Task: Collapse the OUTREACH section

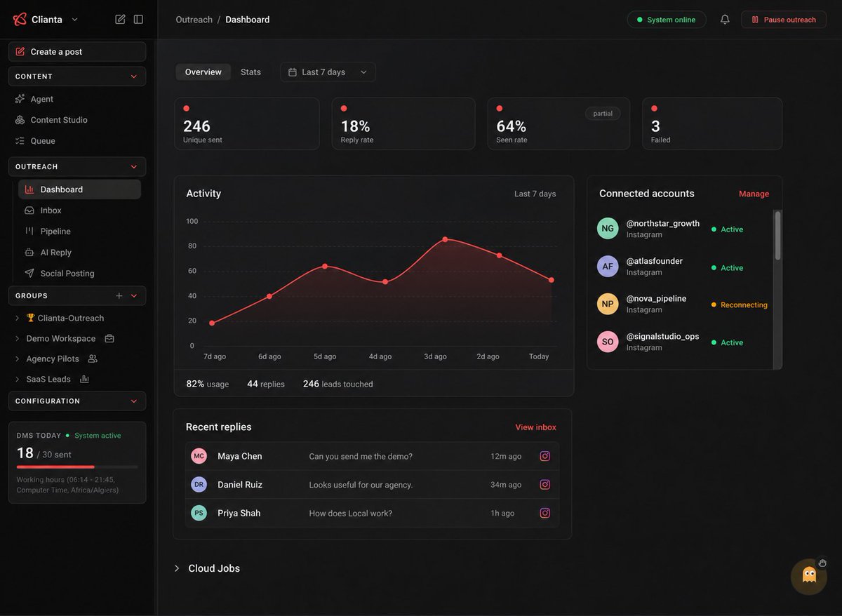Action: 134,167
